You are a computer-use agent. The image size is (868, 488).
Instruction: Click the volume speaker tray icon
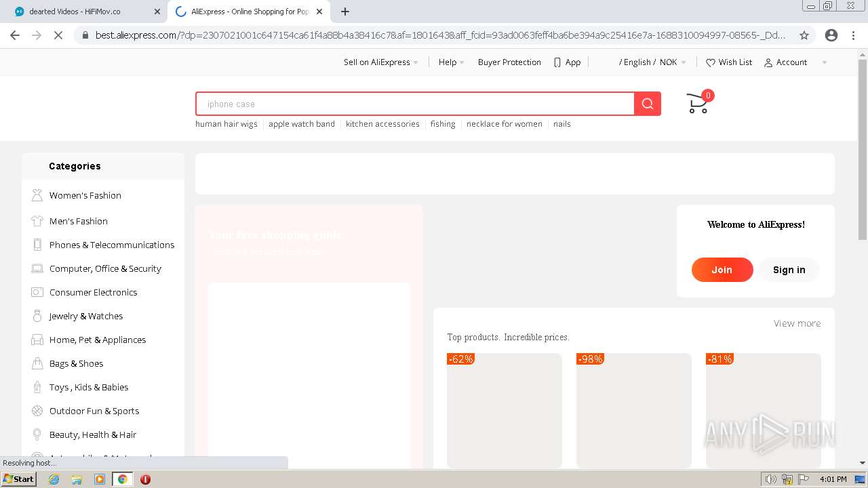pos(771,479)
